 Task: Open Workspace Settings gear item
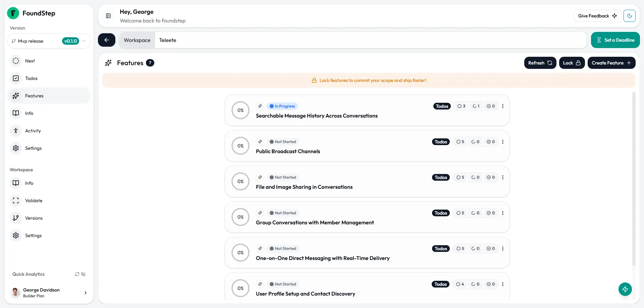click(49, 235)
